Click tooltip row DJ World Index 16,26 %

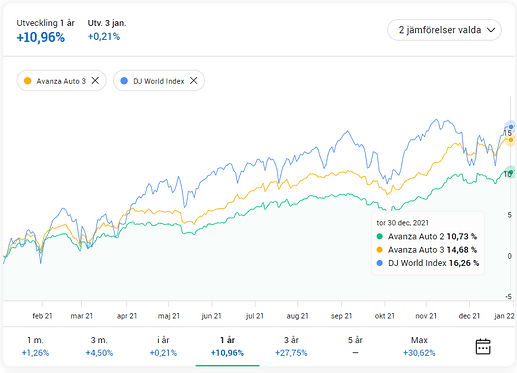pyautogui.click(x=428, y=263)
